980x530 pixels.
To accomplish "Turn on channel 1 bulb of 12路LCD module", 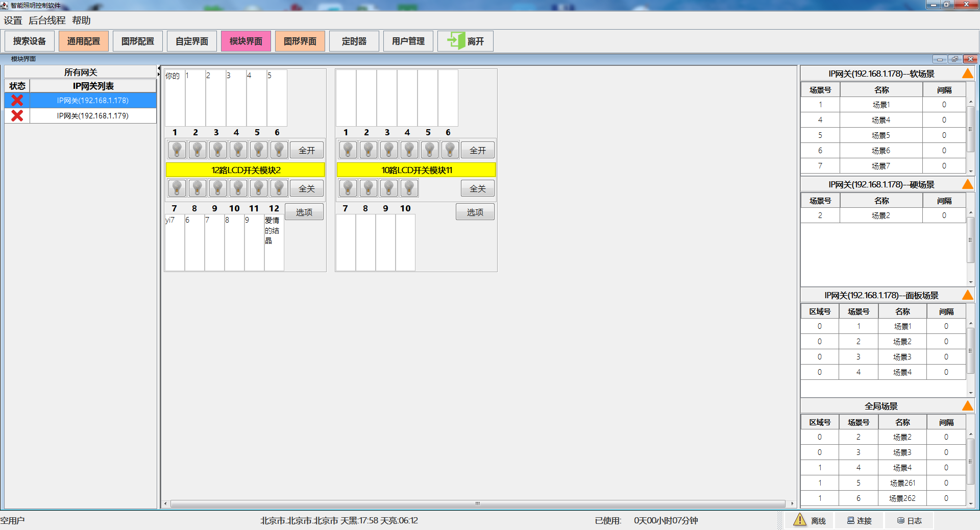I will coord(177,150).
